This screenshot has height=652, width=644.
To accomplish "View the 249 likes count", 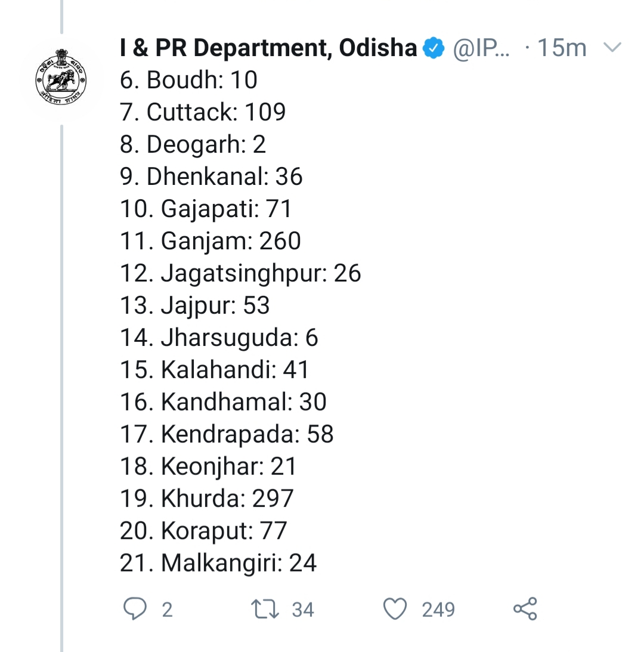I will click(438, 610).
